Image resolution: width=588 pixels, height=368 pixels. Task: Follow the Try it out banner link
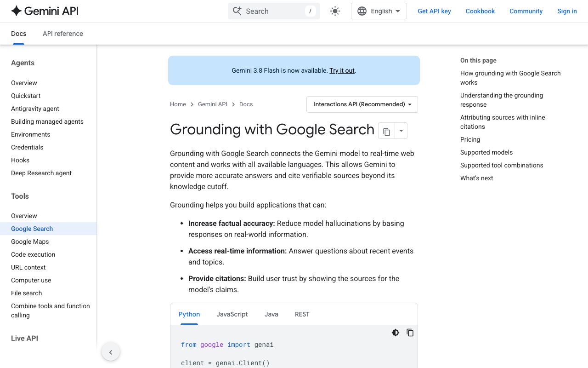click(342, 70)
